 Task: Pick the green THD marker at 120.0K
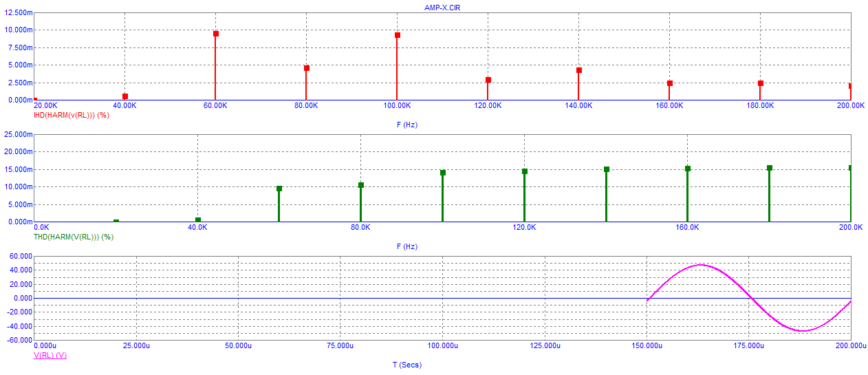[524, 171]
